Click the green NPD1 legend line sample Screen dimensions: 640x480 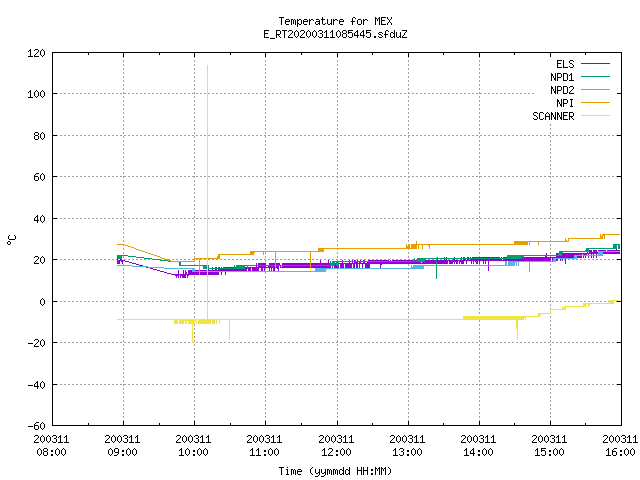(596, 77)
